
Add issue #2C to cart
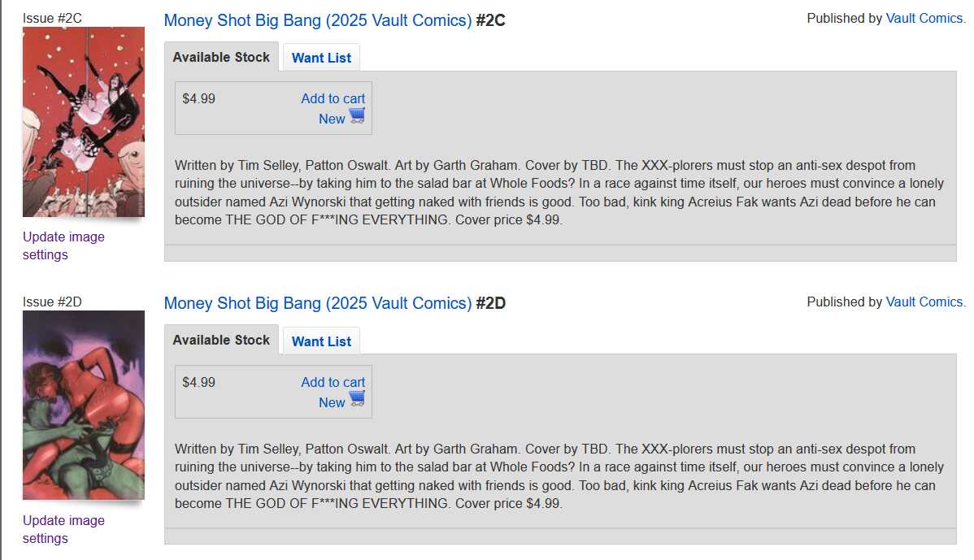point(333,98)
